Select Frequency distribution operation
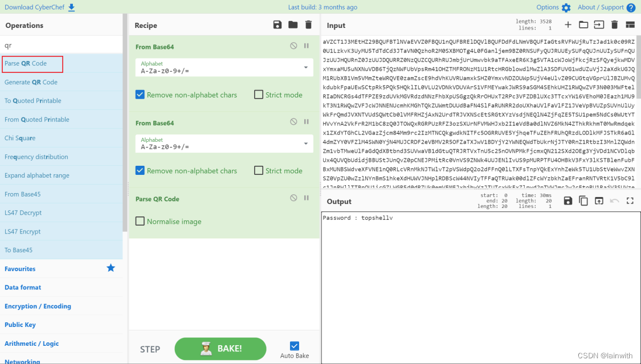This screenshot has height=364, width=641. coord(62,157)
